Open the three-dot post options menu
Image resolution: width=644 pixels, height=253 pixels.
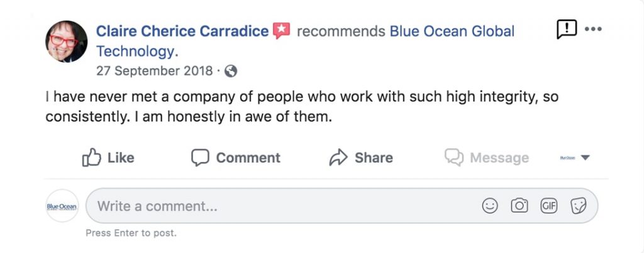coord(593,29)
